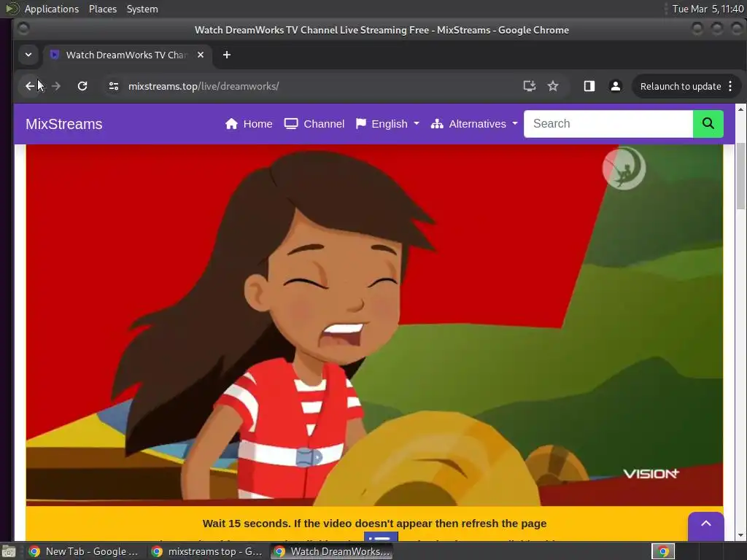Click the browser forward arrow
This screenshot has width=747, height=560.
tap(55, 86)
